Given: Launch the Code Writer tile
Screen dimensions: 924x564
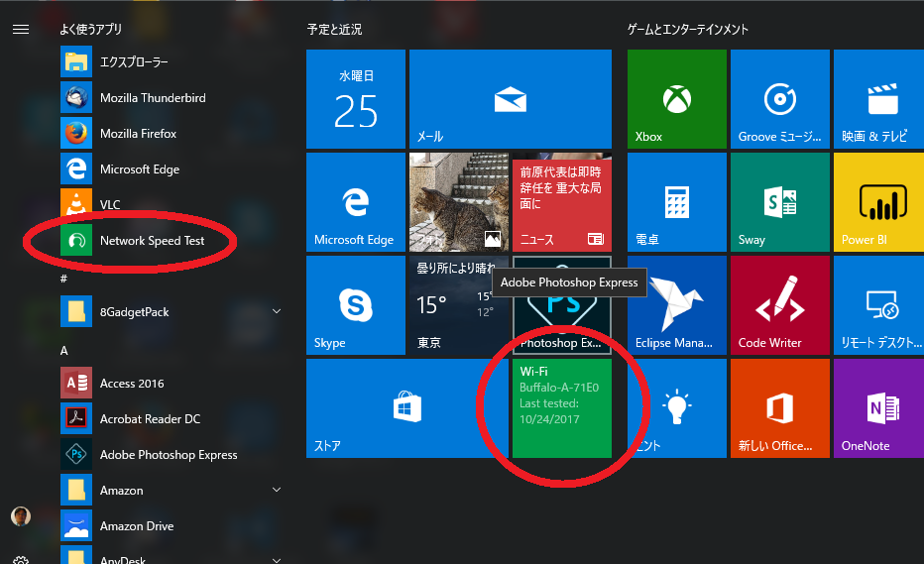Looking at the screenshot, I should [x=780, y=305].
